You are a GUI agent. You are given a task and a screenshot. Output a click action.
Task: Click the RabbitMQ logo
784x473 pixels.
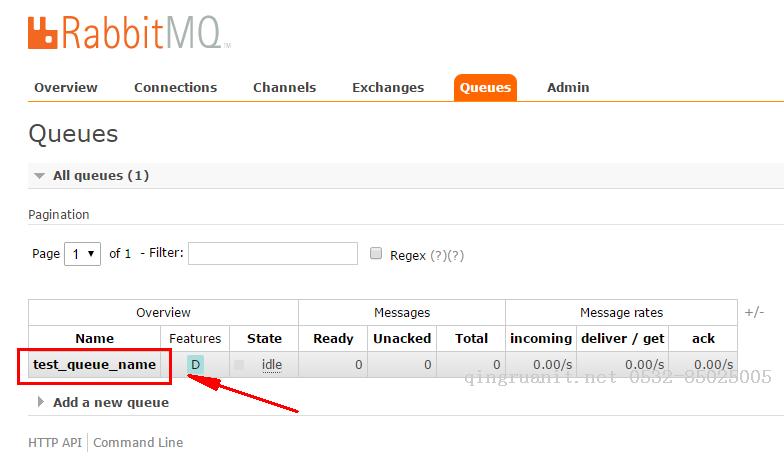[x=128, y=32]
